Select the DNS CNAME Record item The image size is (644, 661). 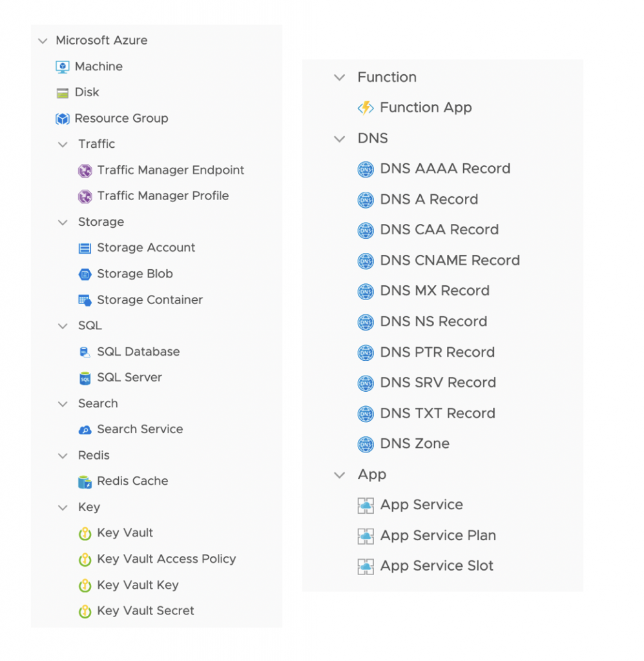pos(450,260)
